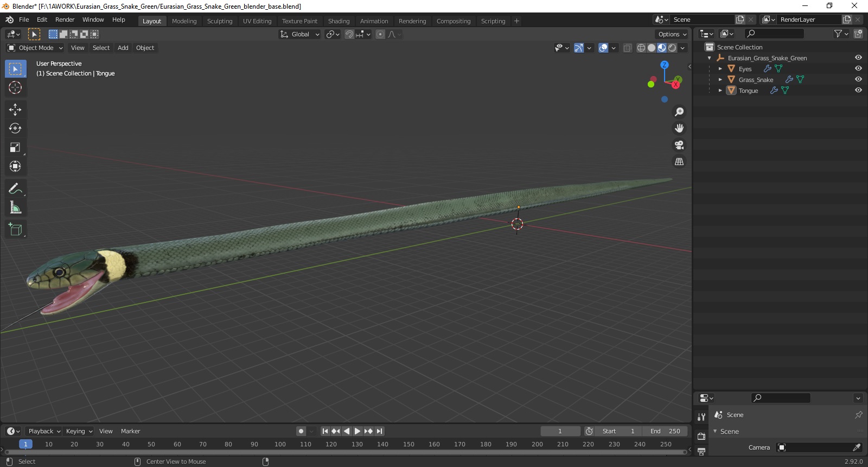This screenshot has height=467, width=868.
Task: Toggle auto keying record button
Action: (301, 431)
